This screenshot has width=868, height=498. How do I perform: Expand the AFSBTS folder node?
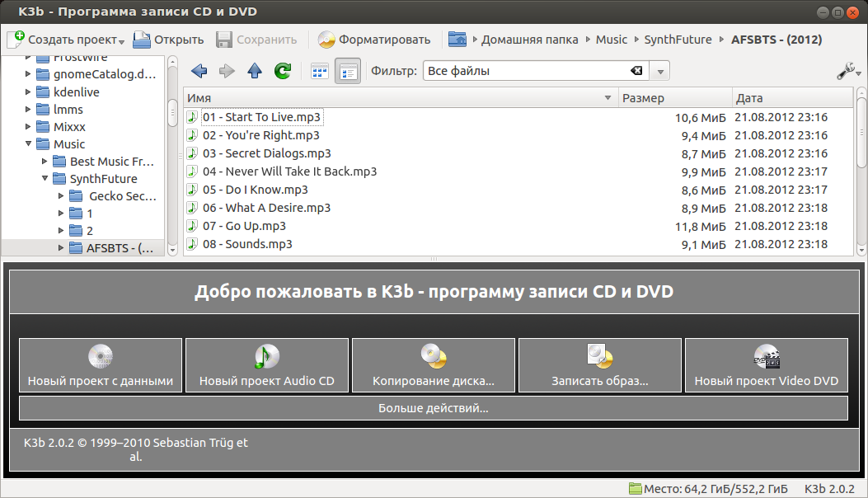[x=61, y=247]
